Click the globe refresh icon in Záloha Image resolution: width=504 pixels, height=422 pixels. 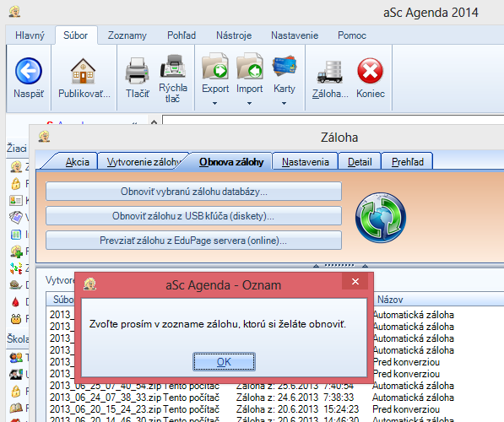(x=381, y=218)
